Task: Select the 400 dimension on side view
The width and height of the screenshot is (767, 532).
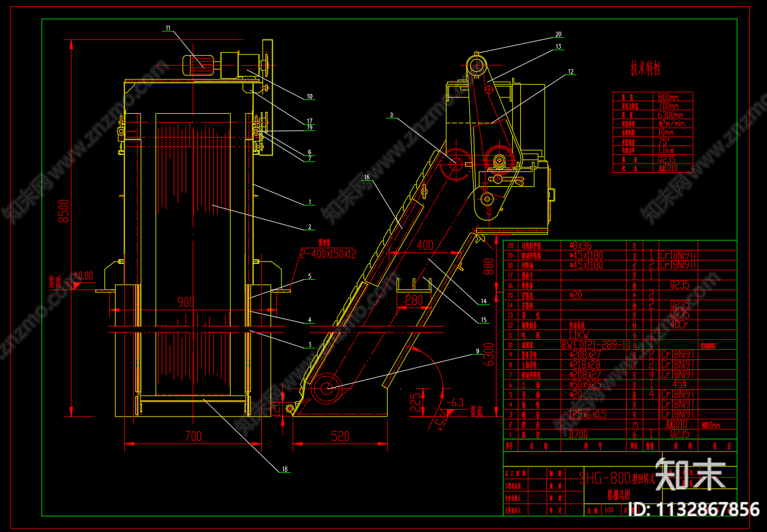Action: [x=425, y=245]
